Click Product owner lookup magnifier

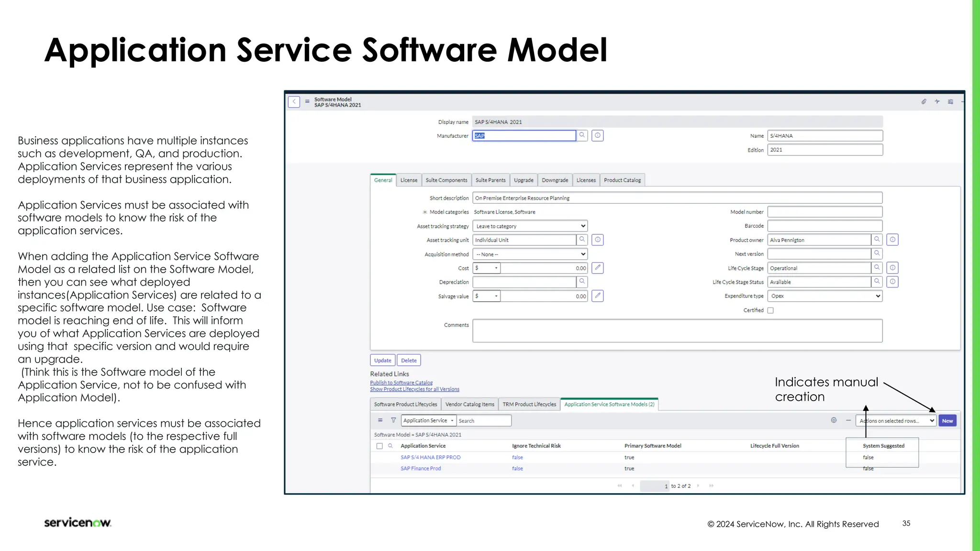(x=877, y=240)
